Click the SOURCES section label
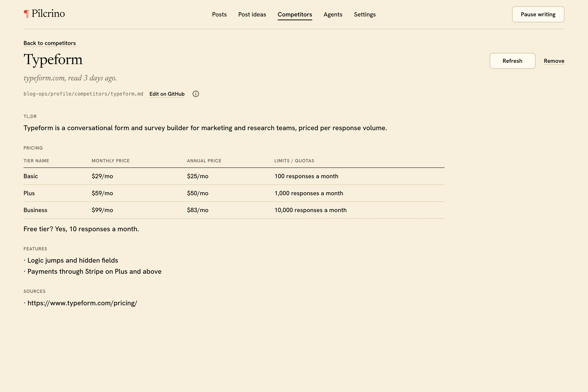 point(34,292)
